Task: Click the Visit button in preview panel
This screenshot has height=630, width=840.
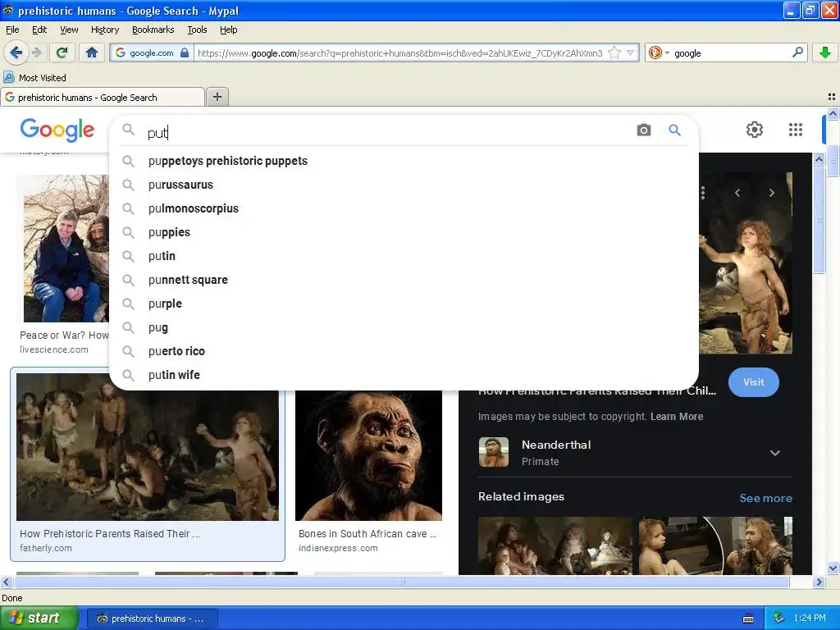Action: point(753,382)
